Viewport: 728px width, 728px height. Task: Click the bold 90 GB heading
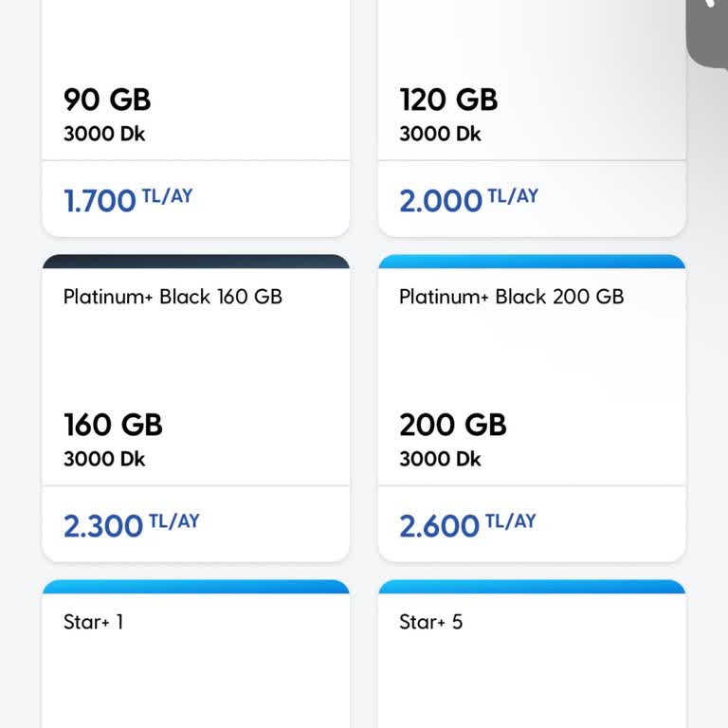(107, 100)
